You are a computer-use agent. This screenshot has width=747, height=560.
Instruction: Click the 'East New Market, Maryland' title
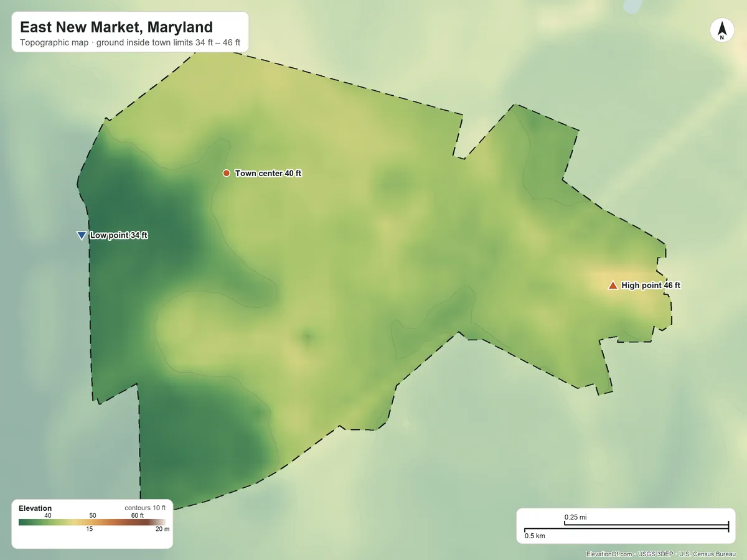click(x=116, y=27)
